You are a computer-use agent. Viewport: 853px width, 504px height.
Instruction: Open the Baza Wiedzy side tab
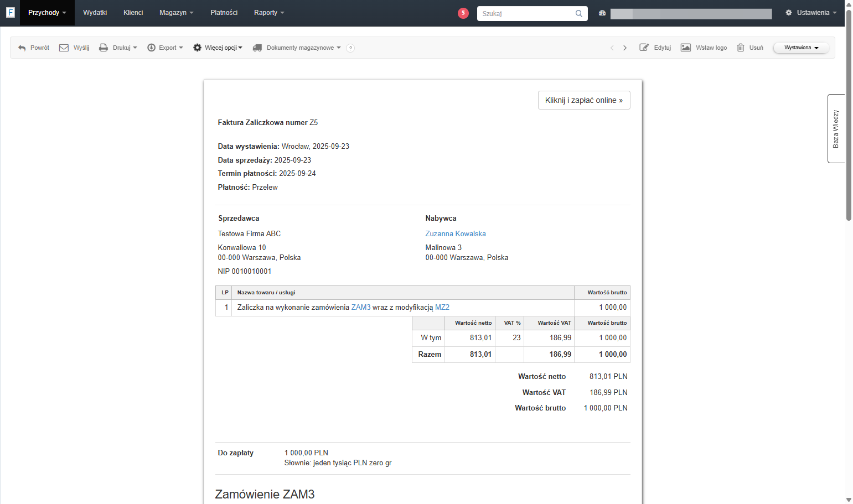tap(836, 128)
